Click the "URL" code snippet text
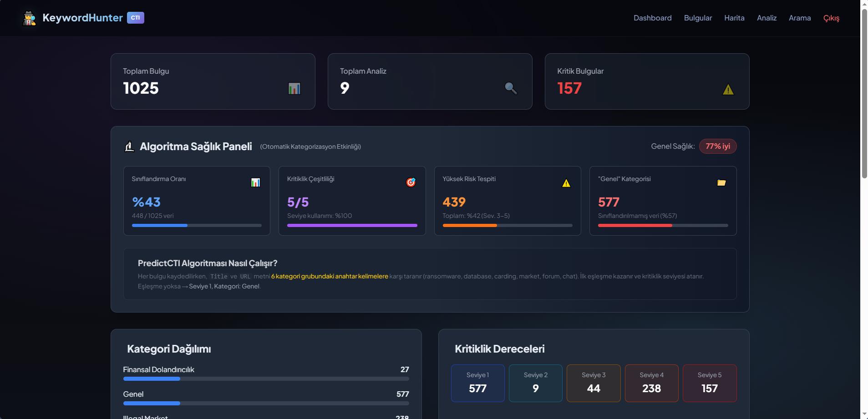The image size is (868, 419). pos(245,276)
